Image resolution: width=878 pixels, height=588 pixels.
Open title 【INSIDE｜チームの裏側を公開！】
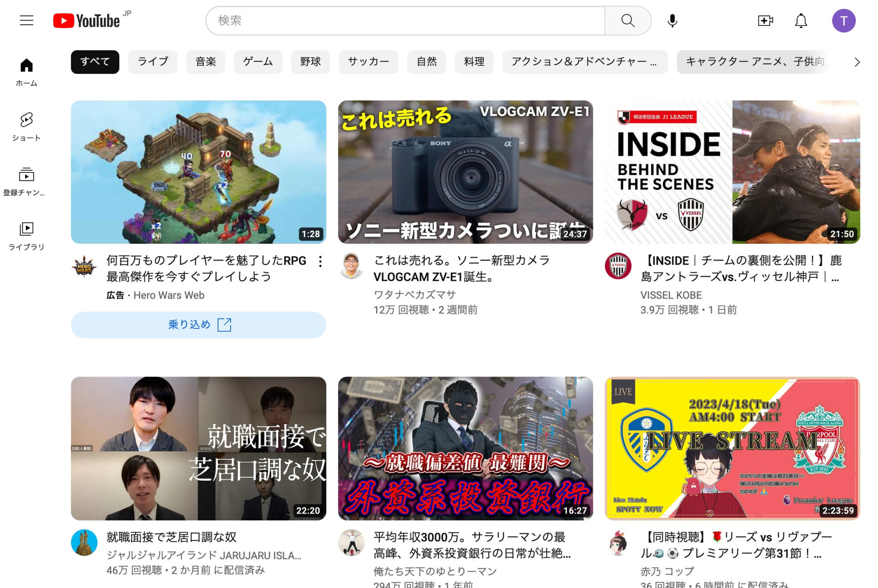tap(741, 269)
